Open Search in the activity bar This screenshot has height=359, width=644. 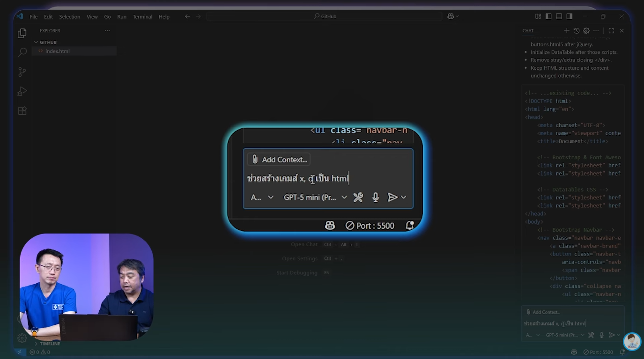(22, 52)
